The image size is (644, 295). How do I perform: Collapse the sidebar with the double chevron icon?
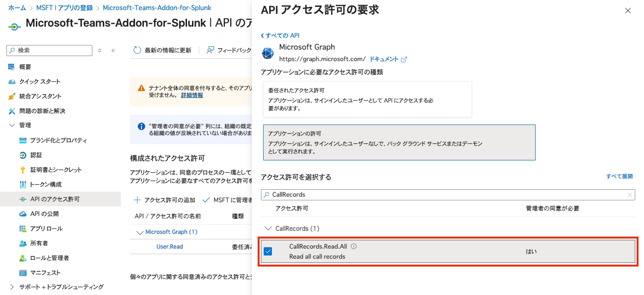[113, 51]
